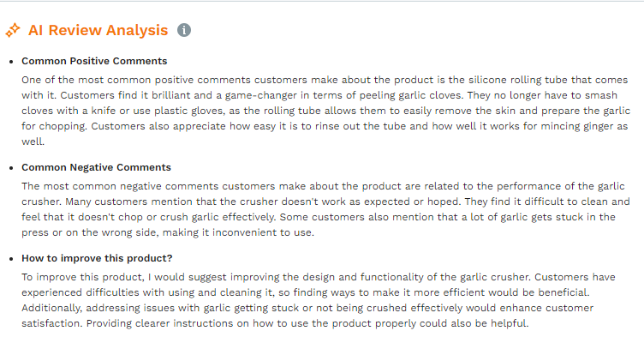Click the words customer satisfaction in the suggestions
Viewport: 644px width, 349px height.
307,316
